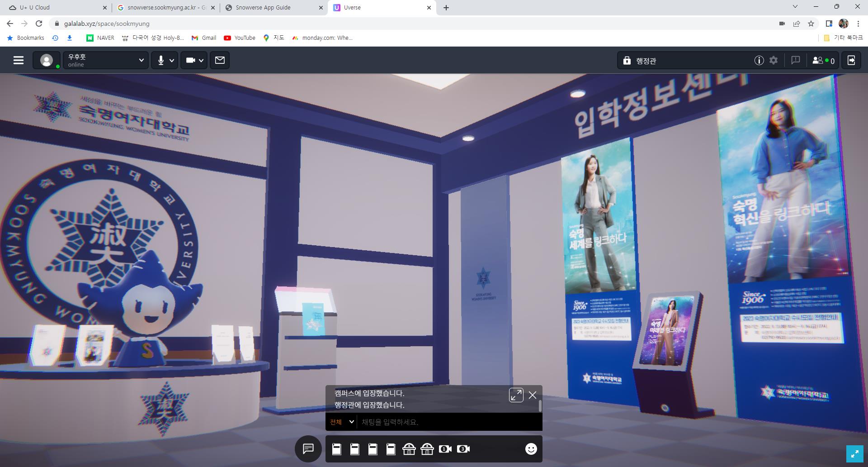Switch to camera view 3
868x467 pixels.
[x=463, y=449]
